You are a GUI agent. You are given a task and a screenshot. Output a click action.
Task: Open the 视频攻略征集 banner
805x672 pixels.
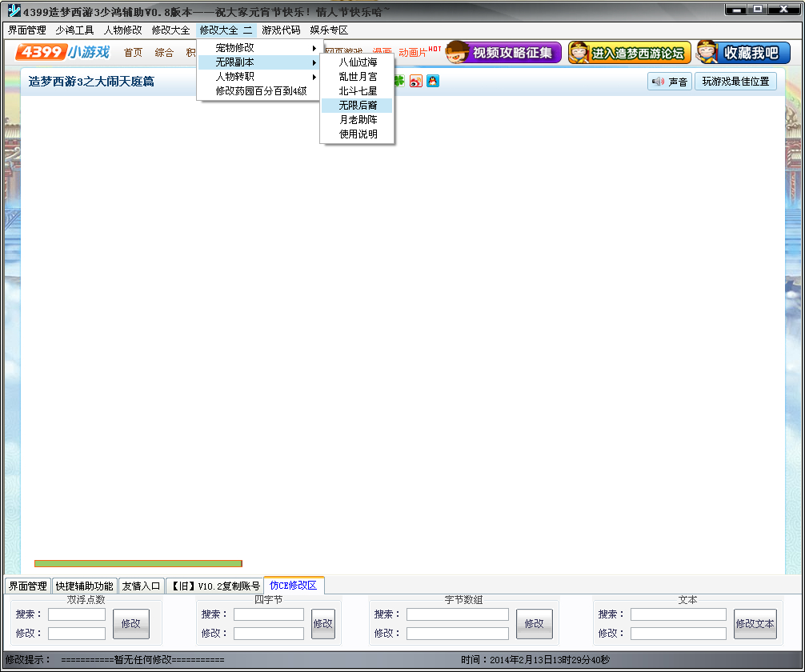pyautogui.click(x=503, y=52)
